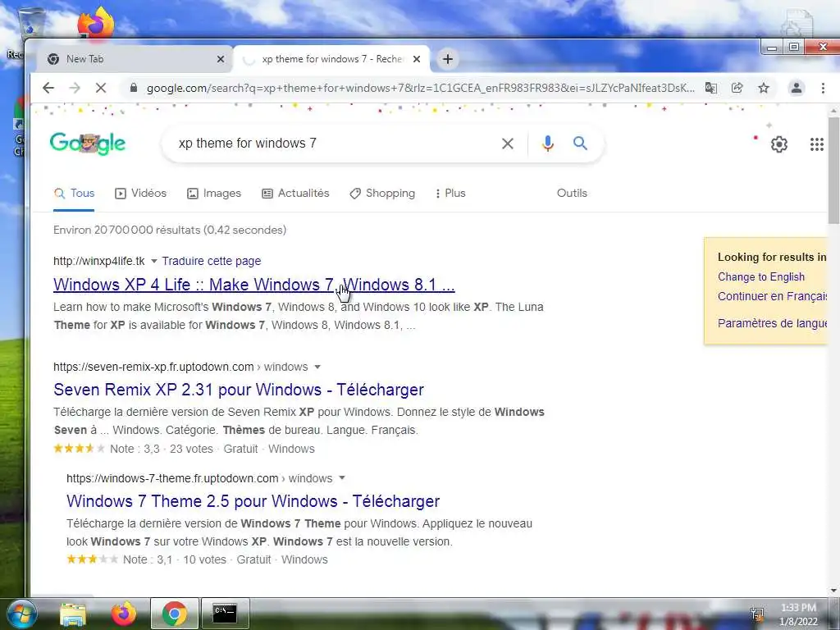This screenshot has height=630, width=840.
Task: Go back with the browser back arrow
Action: (48, 88)
